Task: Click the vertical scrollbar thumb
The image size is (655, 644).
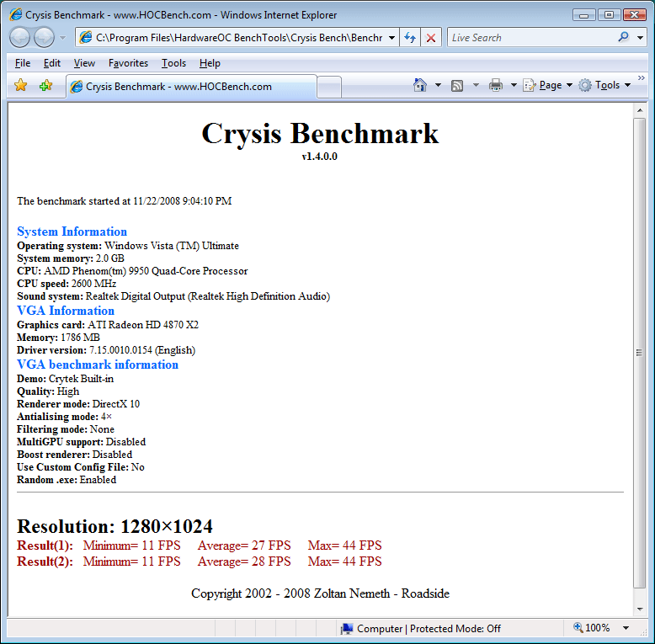Action: coord(640,353)
